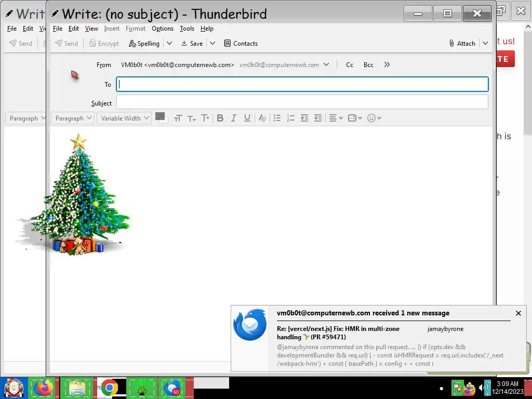Open the text alignment dropdown
The height and width of the screenshot is (399, 532).
(x=336, y=118)
